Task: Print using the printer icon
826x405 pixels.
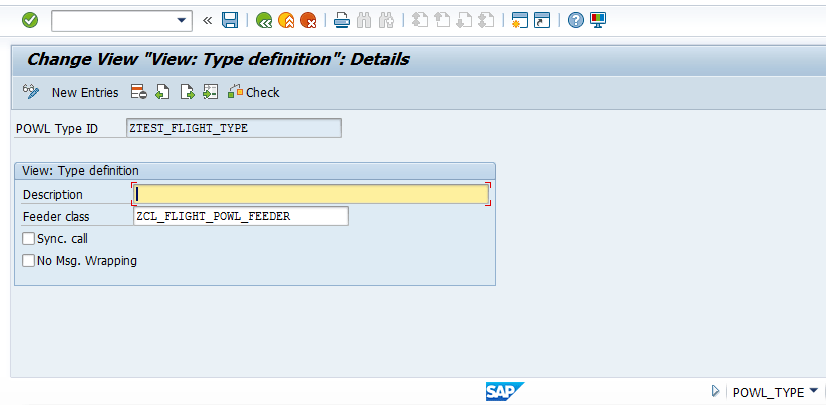Action: coord(342,21)
